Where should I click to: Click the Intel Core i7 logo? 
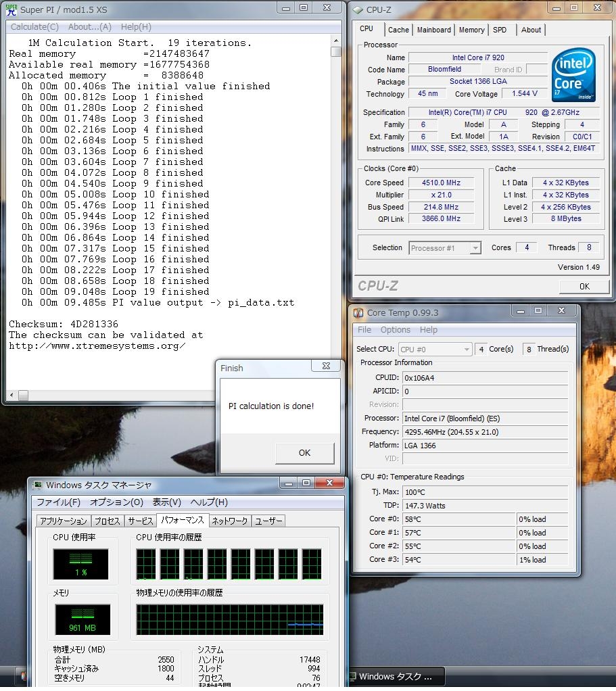[573, 74]
